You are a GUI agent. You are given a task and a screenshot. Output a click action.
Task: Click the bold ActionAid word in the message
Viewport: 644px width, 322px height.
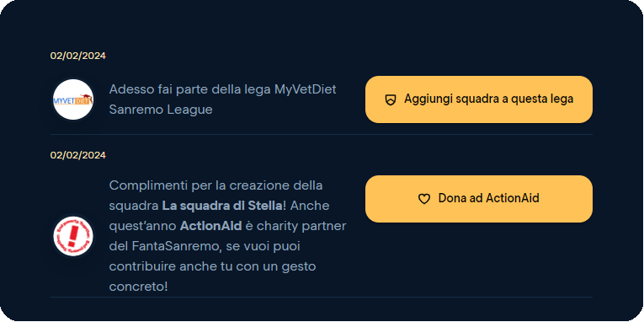pos(210,226)
